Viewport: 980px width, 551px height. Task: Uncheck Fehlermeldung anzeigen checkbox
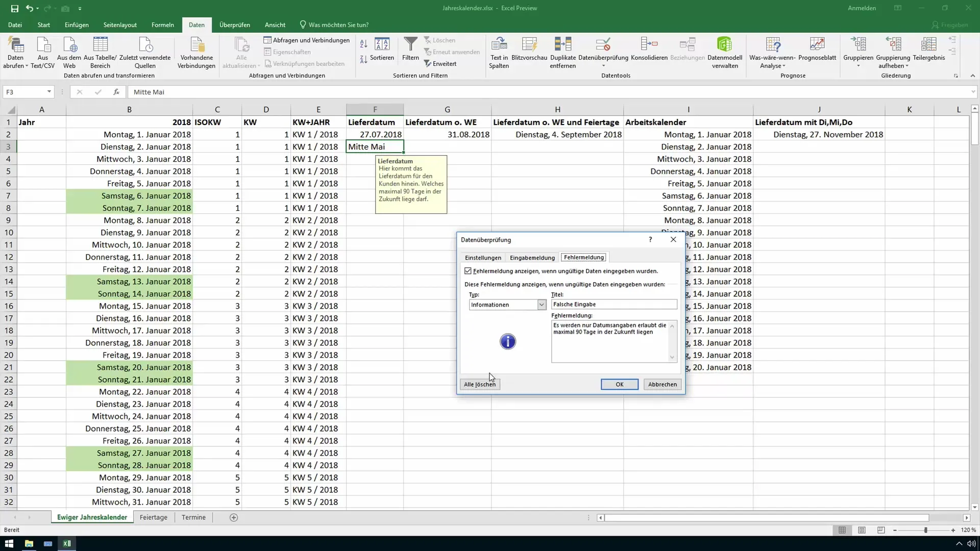click(x=468, y=271)
